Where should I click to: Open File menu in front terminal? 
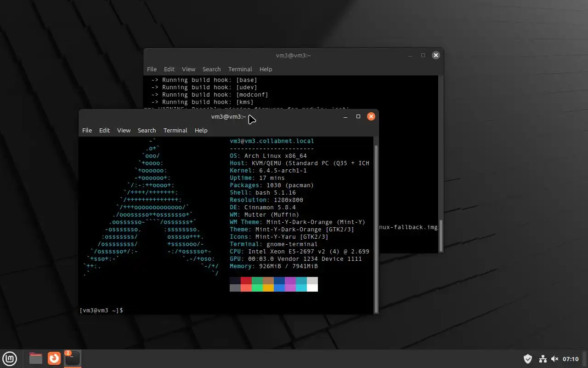click(87, 130)
